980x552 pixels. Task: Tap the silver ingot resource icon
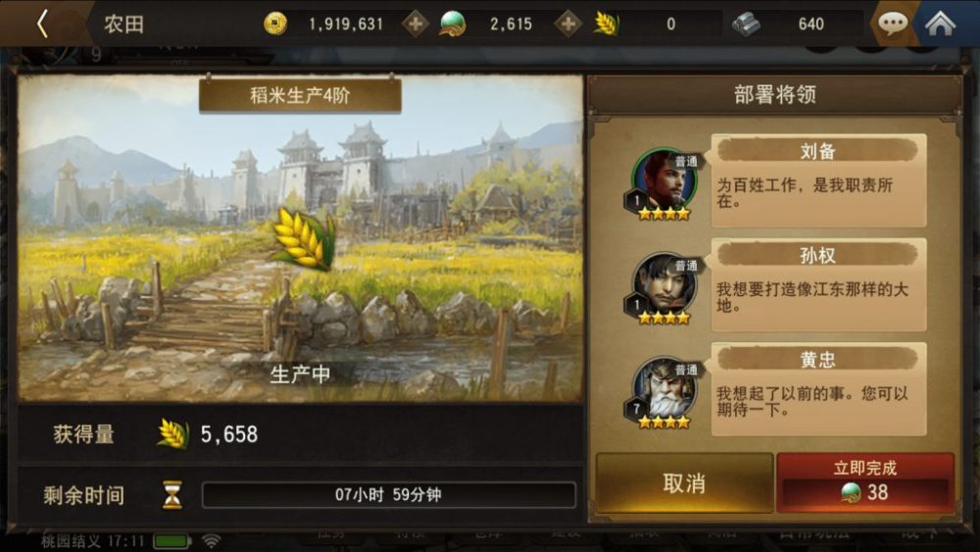point(746,24)
